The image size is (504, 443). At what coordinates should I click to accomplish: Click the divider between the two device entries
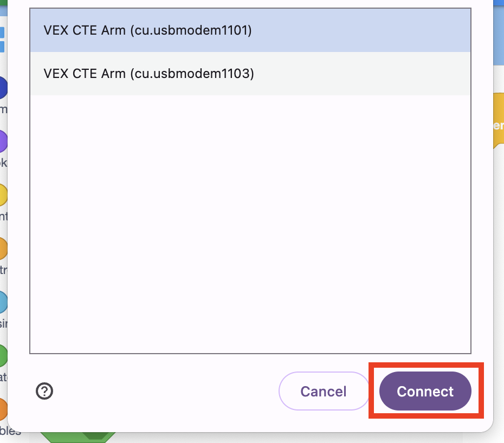click(250, 52)
